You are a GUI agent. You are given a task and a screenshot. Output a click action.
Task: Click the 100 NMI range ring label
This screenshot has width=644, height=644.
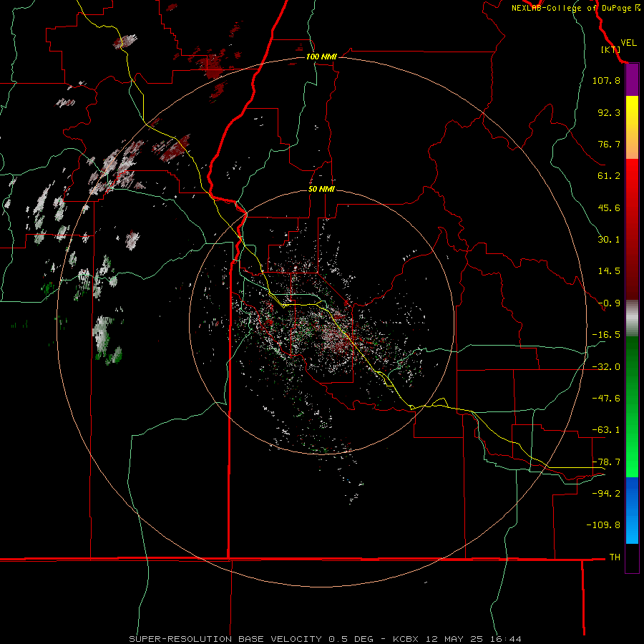321,57
